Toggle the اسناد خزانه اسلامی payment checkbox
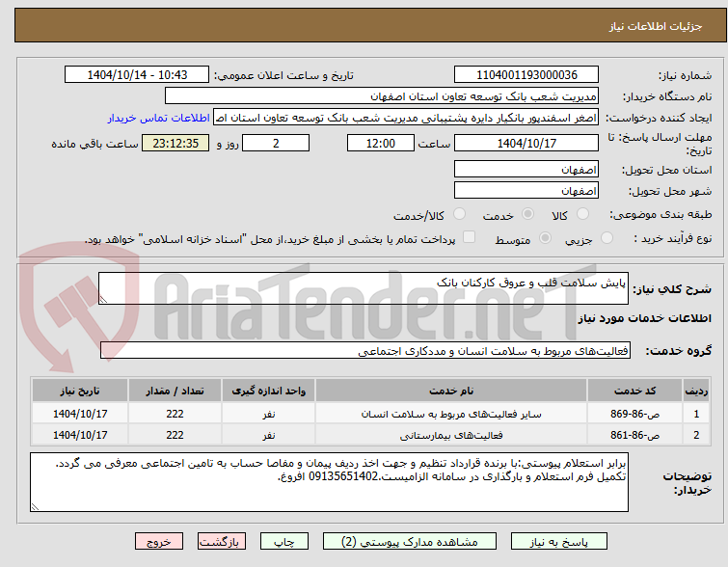Viewport: 728px width, 567px height. click(470, 237)
